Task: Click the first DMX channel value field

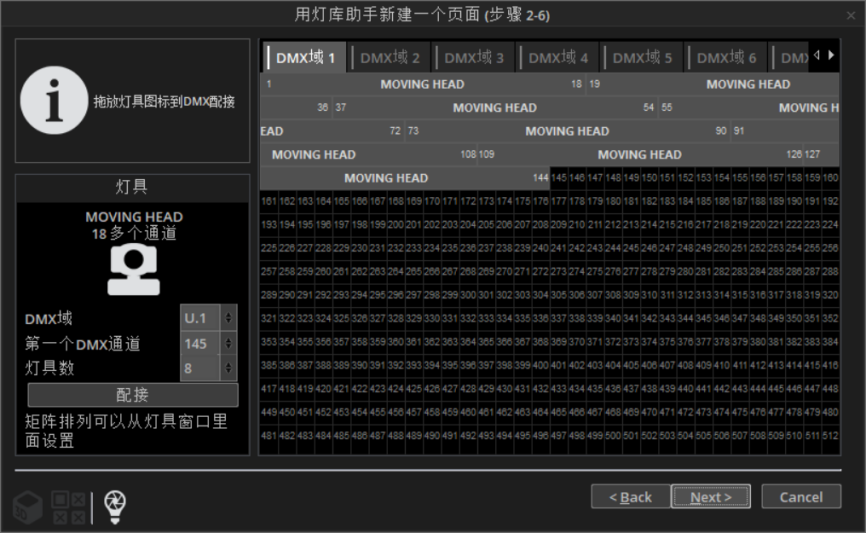Action: coord(200,343)
